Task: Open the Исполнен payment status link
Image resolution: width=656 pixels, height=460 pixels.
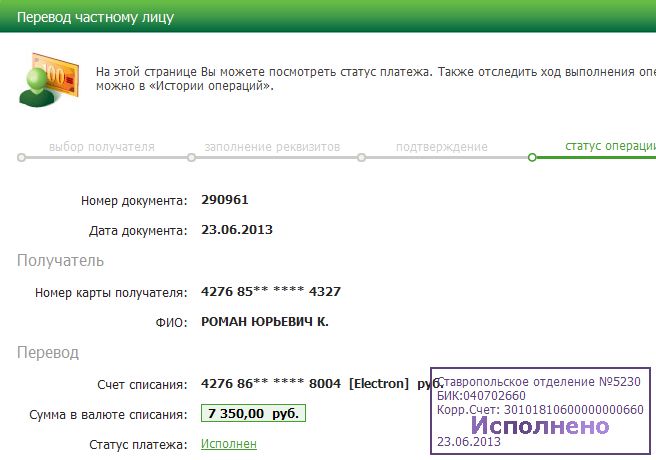Action: point(229,443)
